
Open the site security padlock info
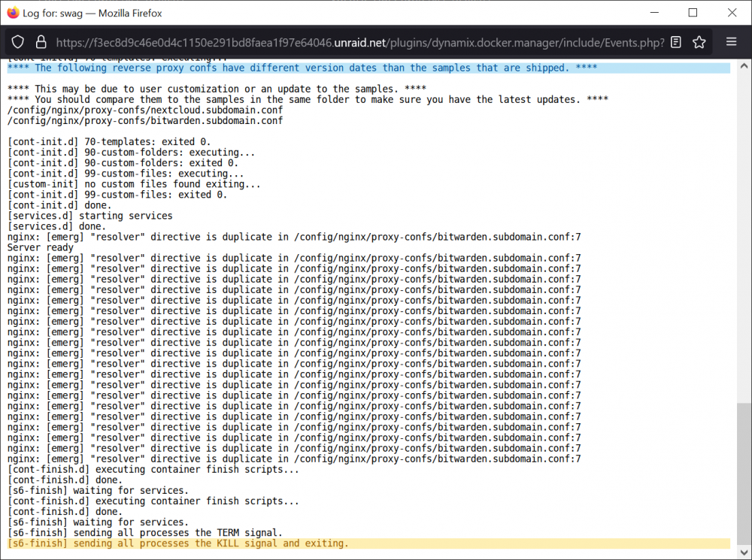tap(41, 42)
